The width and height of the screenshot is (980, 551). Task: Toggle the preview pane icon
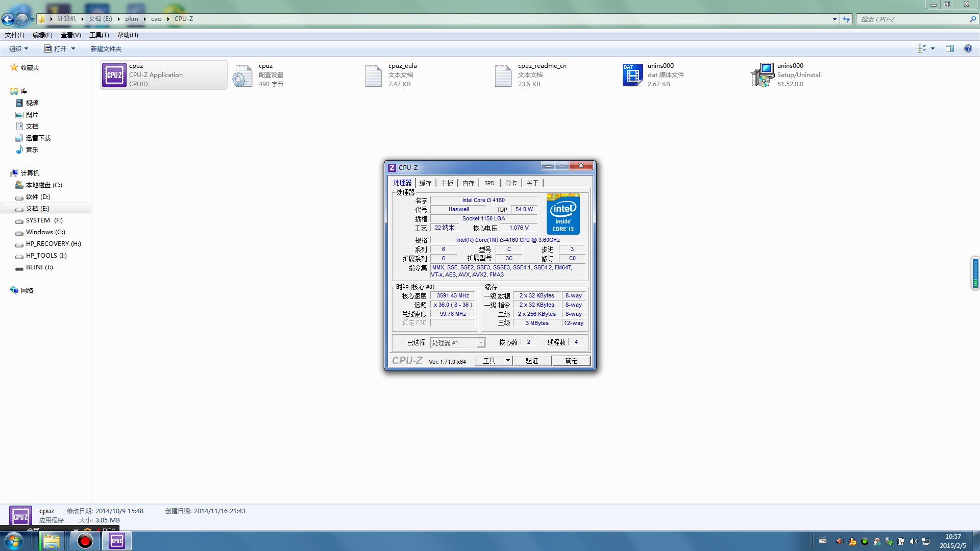[949, 48]
